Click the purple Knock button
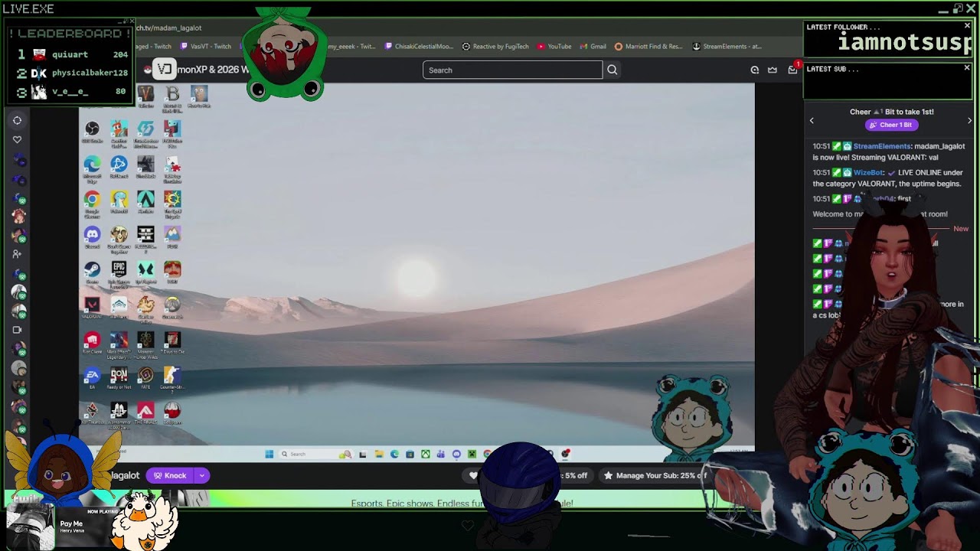This screenshot has width=980, height=551. (170, 475)
